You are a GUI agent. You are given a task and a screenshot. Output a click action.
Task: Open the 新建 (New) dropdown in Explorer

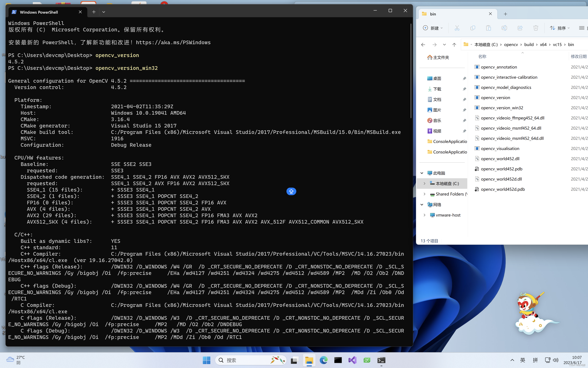tap(433, 28)
